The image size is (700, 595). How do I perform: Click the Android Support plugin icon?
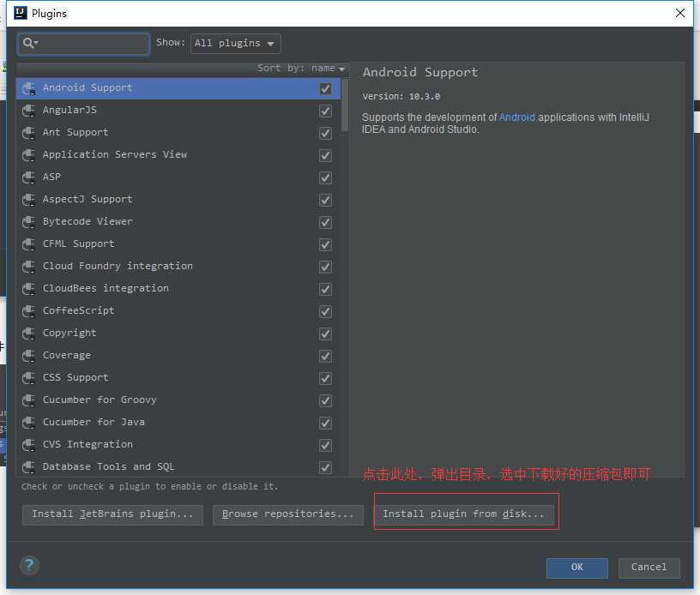pyautogui.click(x=28, y=88)
